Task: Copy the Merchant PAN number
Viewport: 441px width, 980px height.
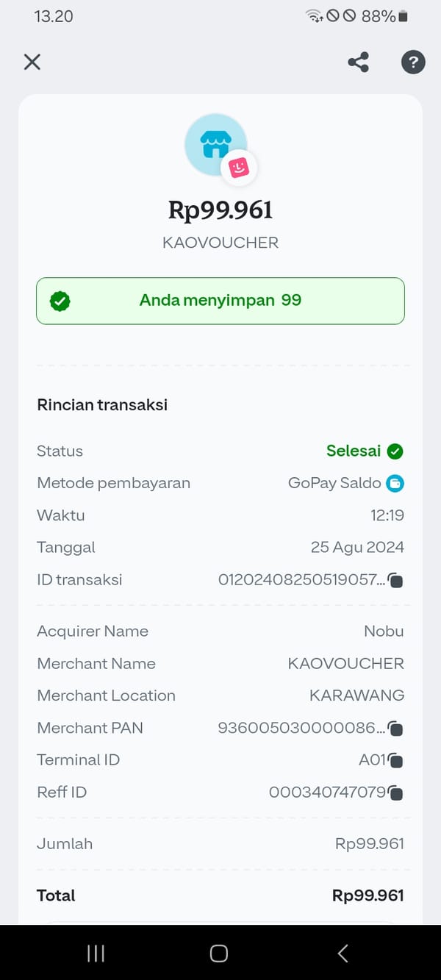Action: [395, 729]
